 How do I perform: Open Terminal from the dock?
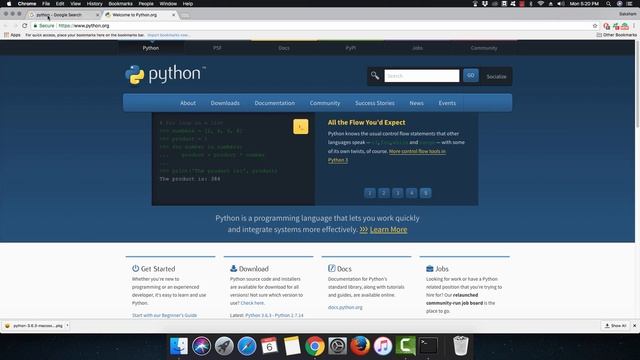click(428, 346)
